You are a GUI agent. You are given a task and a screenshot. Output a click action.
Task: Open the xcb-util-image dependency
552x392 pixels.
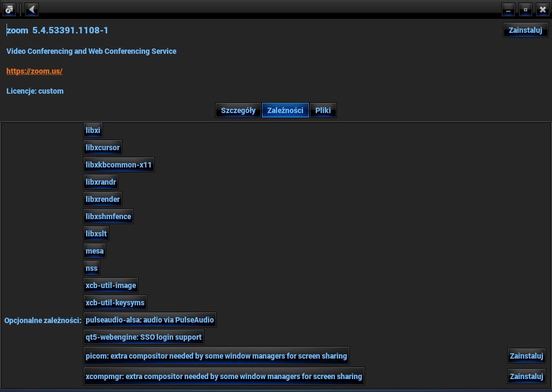111,285
